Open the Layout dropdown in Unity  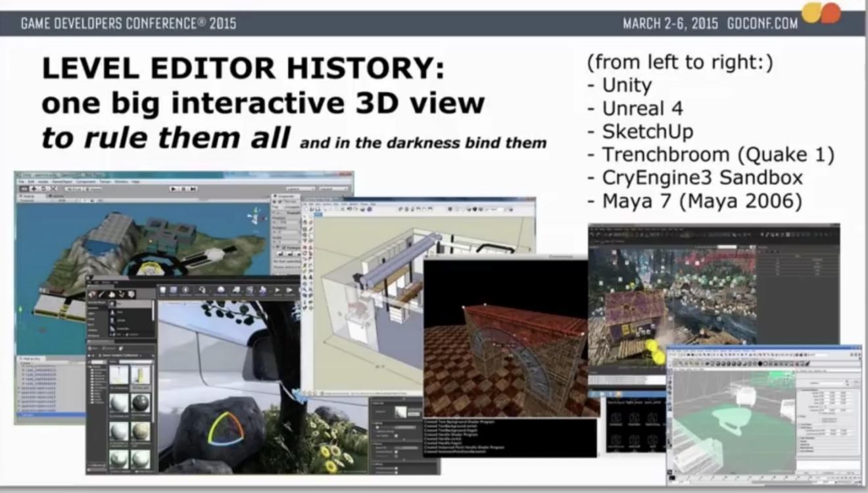pyautogui.click(x=334, y=189)
